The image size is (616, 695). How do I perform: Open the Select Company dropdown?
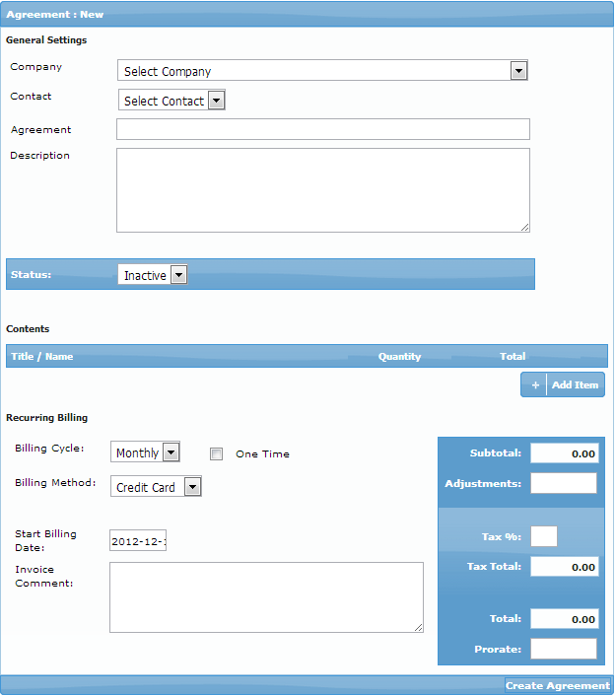[x=322, y=71]
